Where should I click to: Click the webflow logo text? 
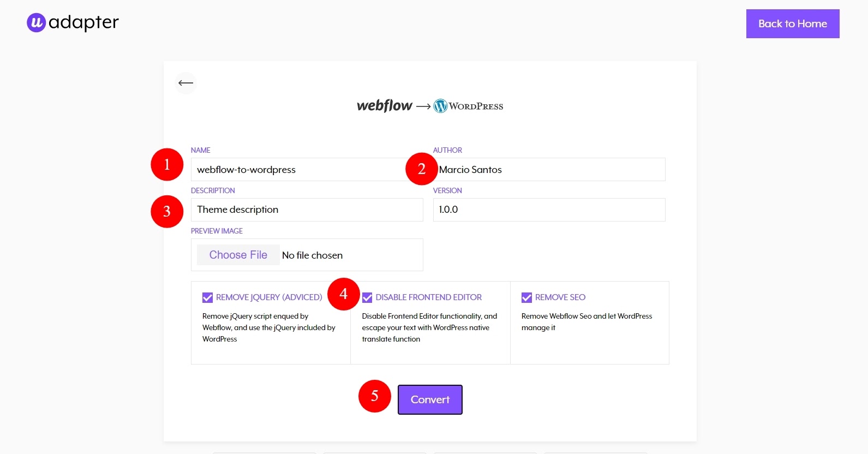[x=384, y=105]
